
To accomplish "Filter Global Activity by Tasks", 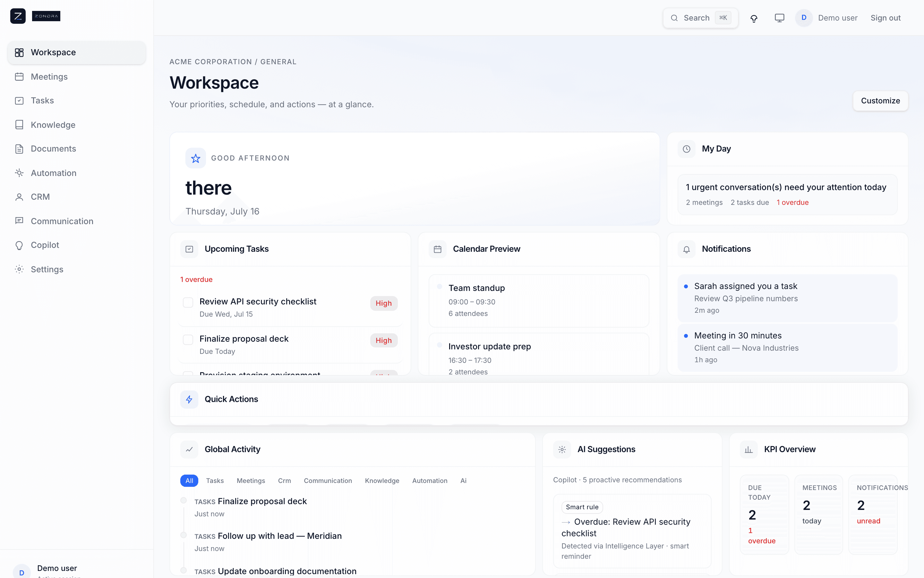I will click(x=215, y=480).
